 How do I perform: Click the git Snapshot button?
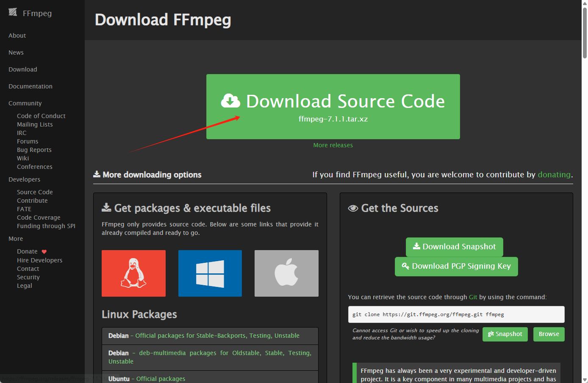(x=505, y=334)
